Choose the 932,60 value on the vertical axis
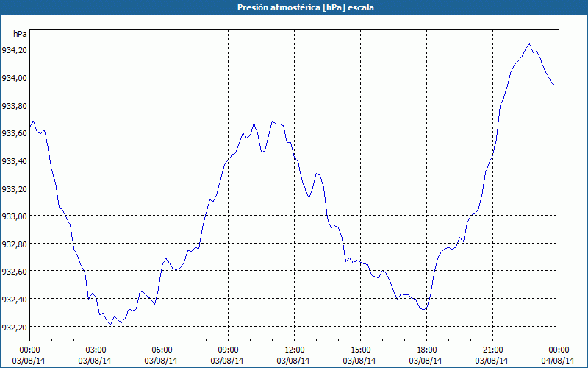This screenshot has height=368, width=588. point(14,272)
